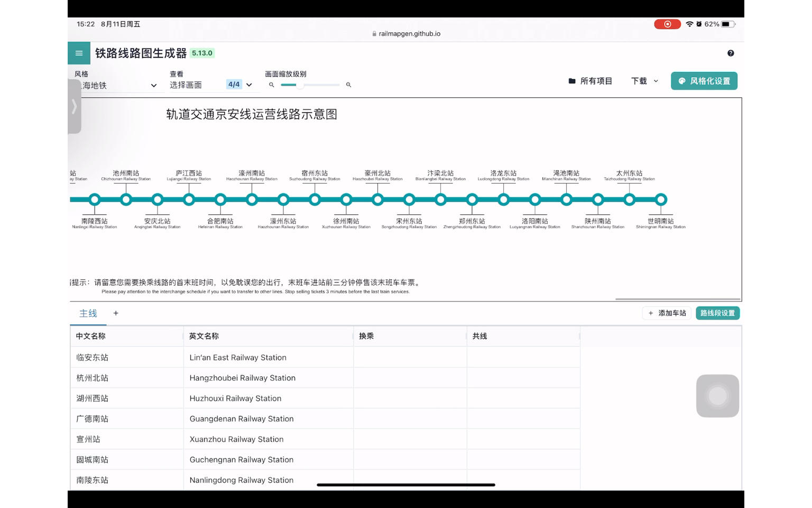Click the 郑州东站 station node
This screenshot has height=508, width=812.
[472, 199]
